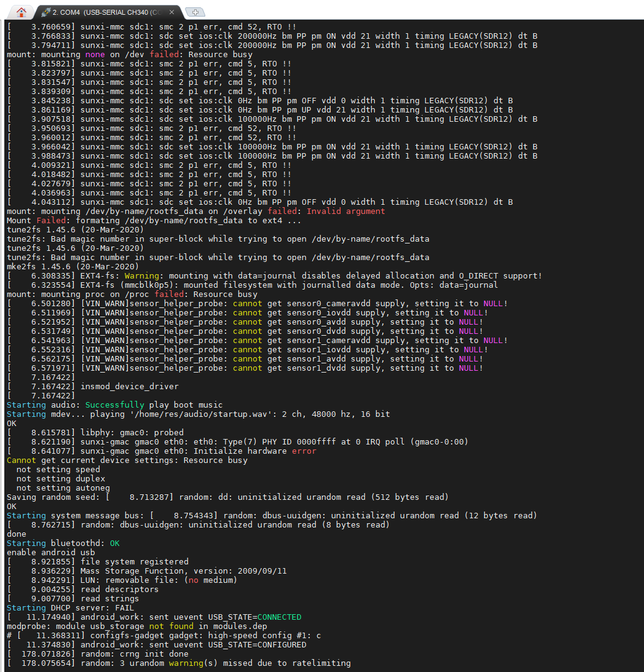Click the 'enable android usb' line

(50, 553)
